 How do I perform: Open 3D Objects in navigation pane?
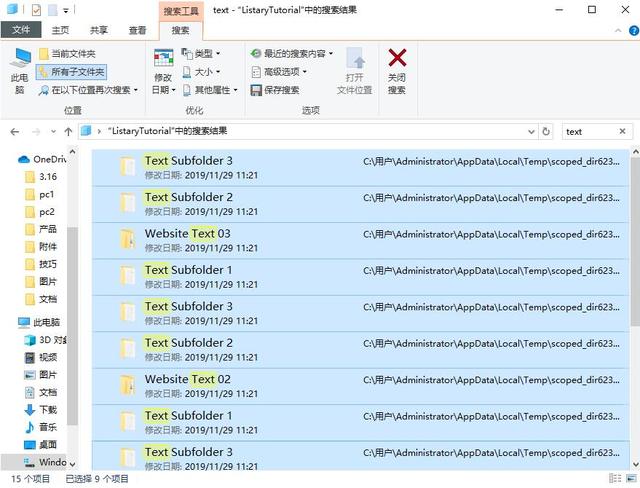[45, 340]
